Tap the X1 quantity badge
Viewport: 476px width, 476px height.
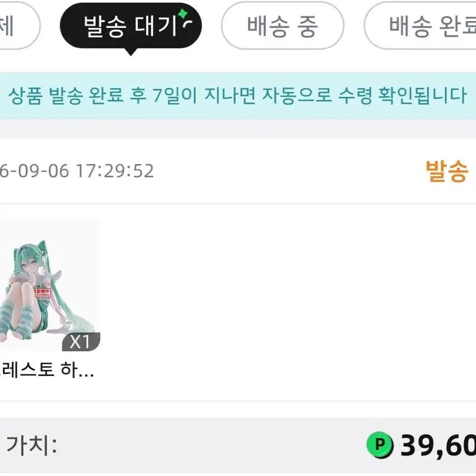(x=81, y=342)
